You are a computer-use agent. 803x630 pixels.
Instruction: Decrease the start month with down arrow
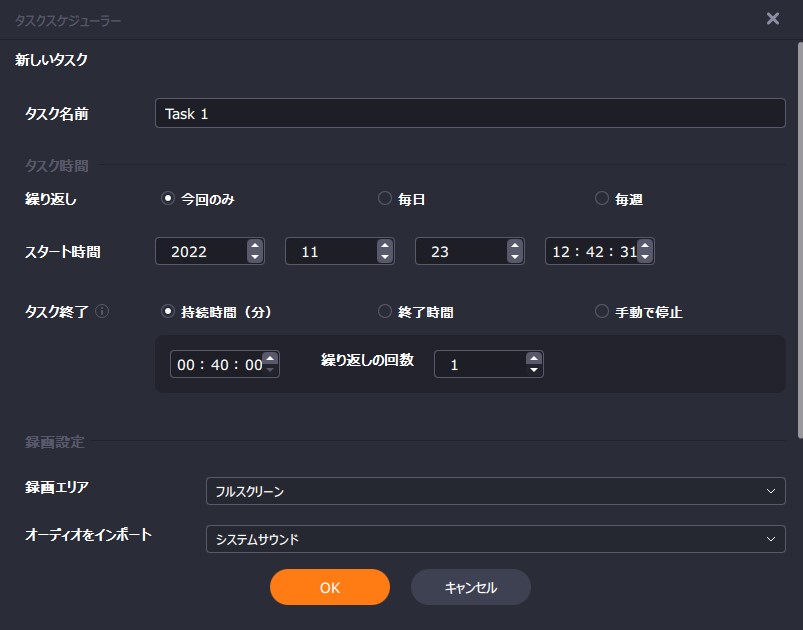pos(385,257)
